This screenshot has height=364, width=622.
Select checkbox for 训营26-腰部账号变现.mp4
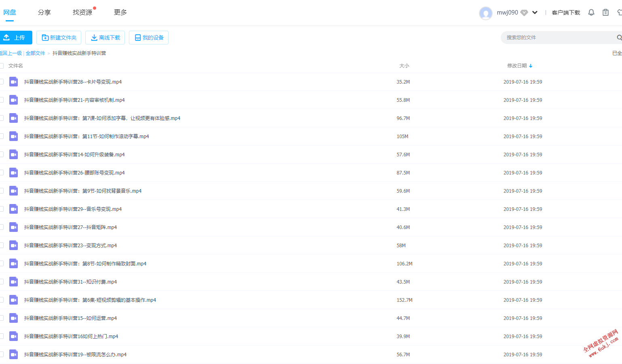pos(2,173)
